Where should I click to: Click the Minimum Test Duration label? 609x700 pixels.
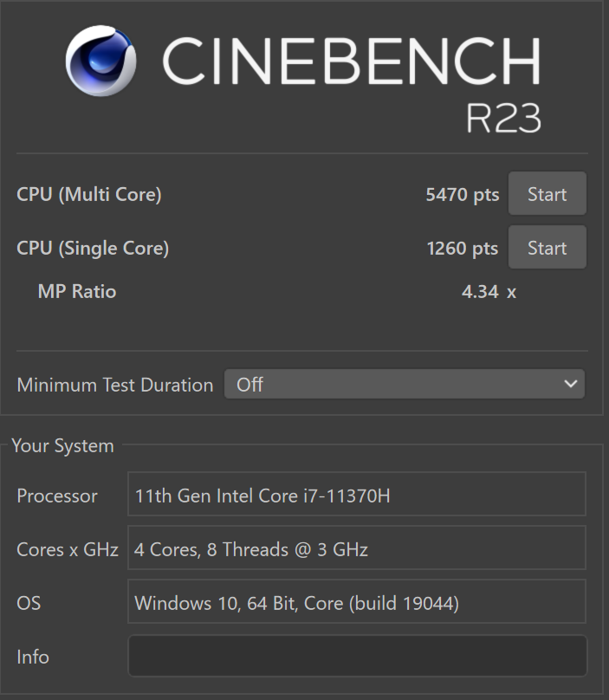115,385
